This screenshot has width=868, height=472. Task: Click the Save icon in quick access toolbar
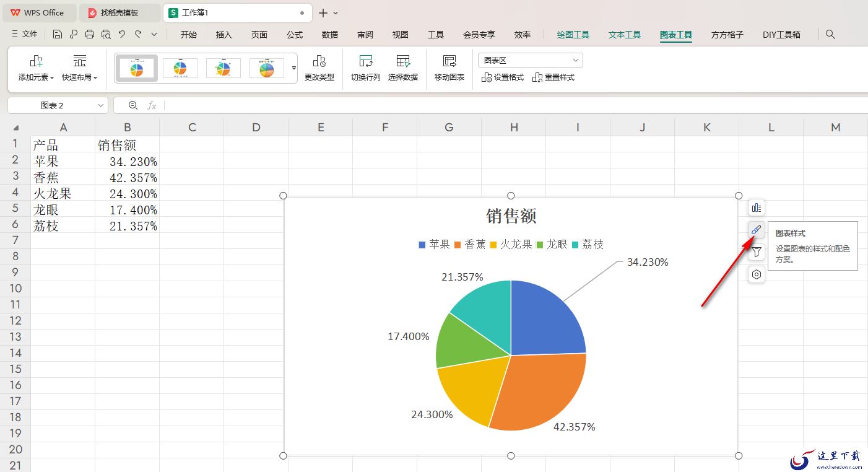pos(58,35)
